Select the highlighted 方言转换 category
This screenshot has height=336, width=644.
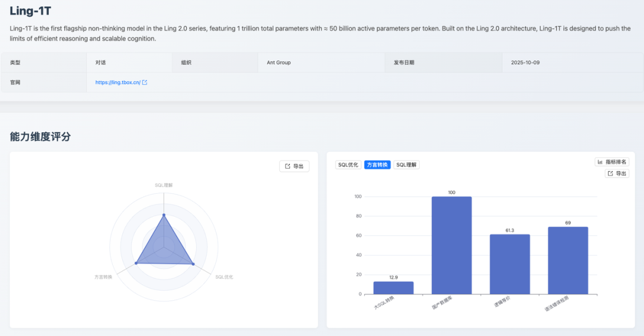point(377,164)
